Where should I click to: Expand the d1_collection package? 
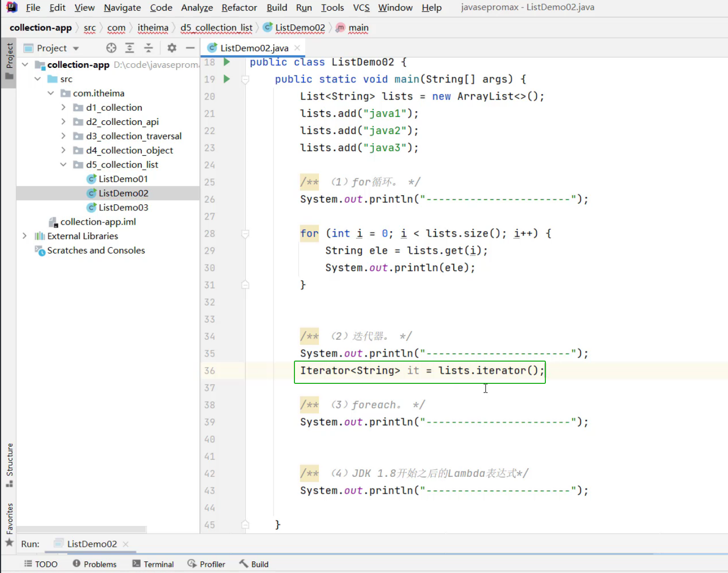(x=63, y=107)
